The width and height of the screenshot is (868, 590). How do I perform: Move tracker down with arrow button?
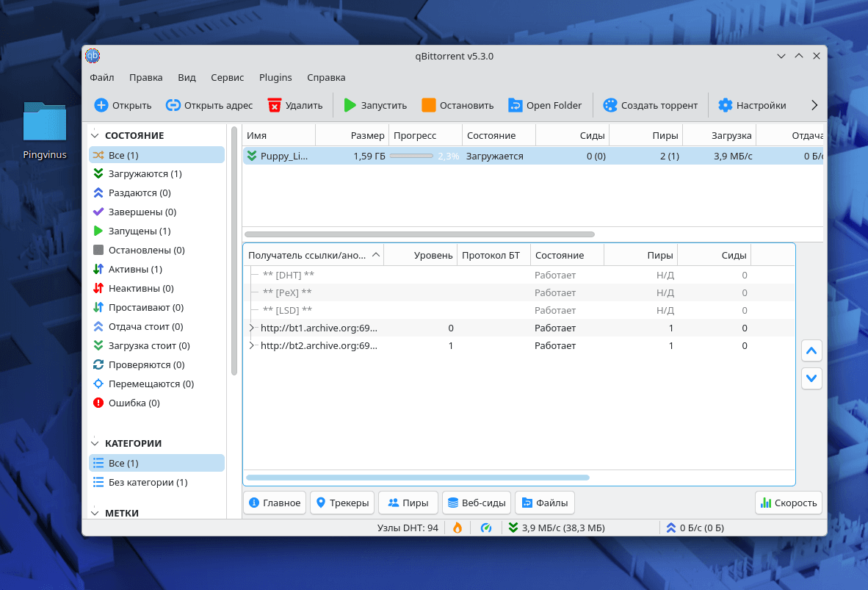[811, 378]
